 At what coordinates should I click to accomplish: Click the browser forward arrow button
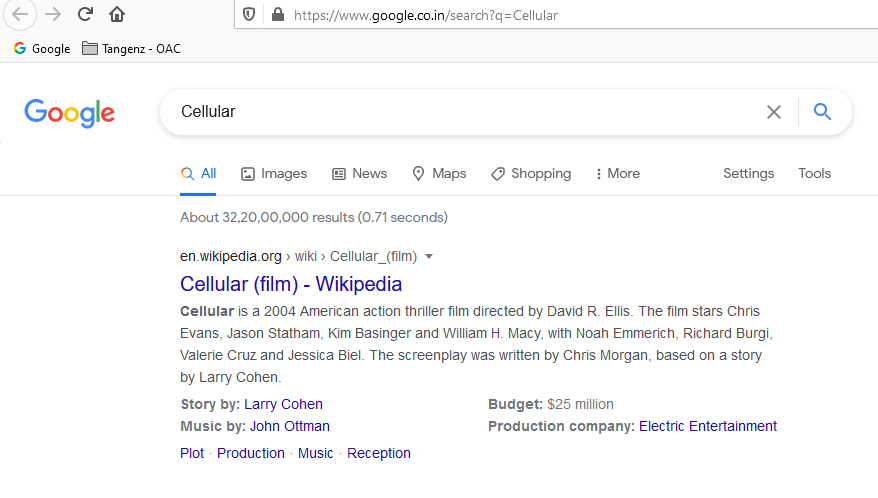pyautogui.click(x=53, y=14)
